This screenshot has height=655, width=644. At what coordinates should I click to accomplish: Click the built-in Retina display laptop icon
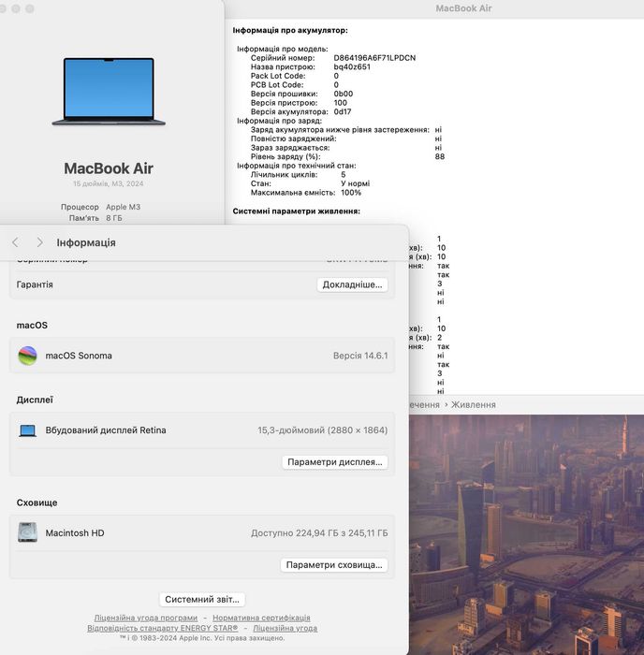pyautogui.click(x=27, y=430)
